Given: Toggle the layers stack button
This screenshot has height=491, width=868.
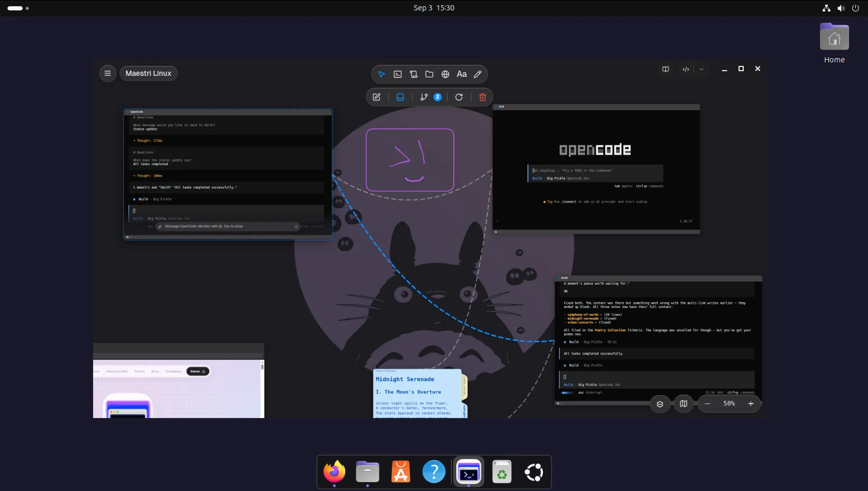Looking at the screenshot, I should (660, 404).
